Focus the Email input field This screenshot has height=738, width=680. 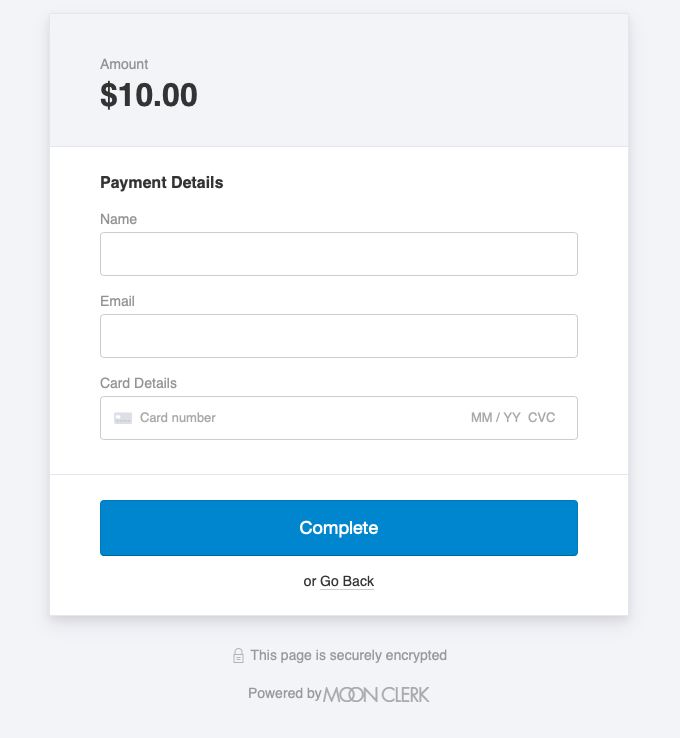pyautogui.click(x=338, y=336)
